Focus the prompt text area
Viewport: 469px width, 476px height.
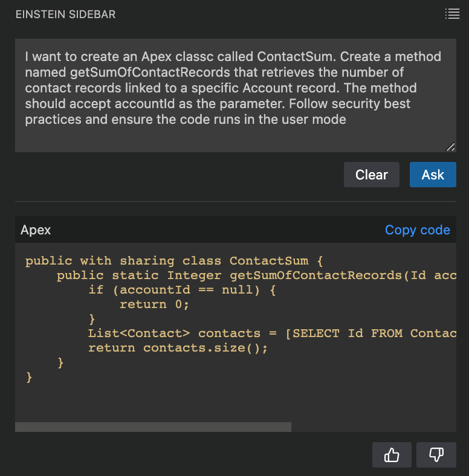click(x=236, y=95)
